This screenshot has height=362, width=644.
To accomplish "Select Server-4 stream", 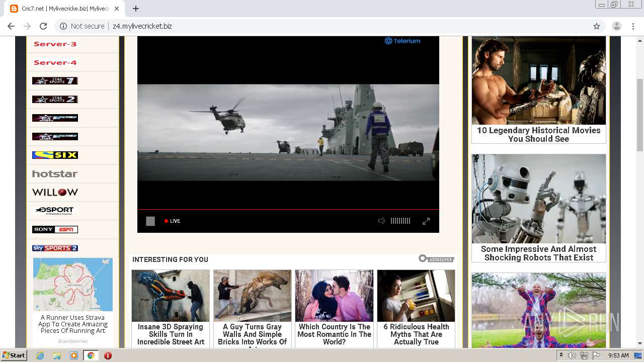I will click(x=55, y=63).
